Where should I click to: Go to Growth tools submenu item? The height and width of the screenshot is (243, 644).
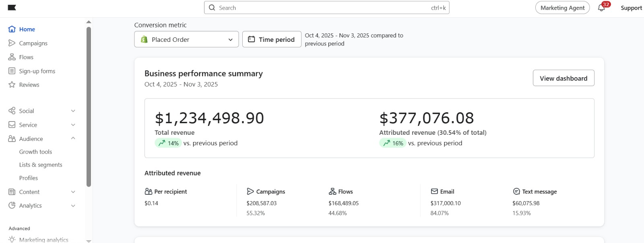[x=35, y=152]
